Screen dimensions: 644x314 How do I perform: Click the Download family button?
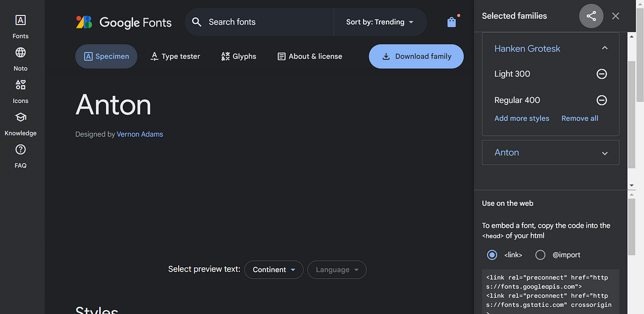(x=416, y=56)
